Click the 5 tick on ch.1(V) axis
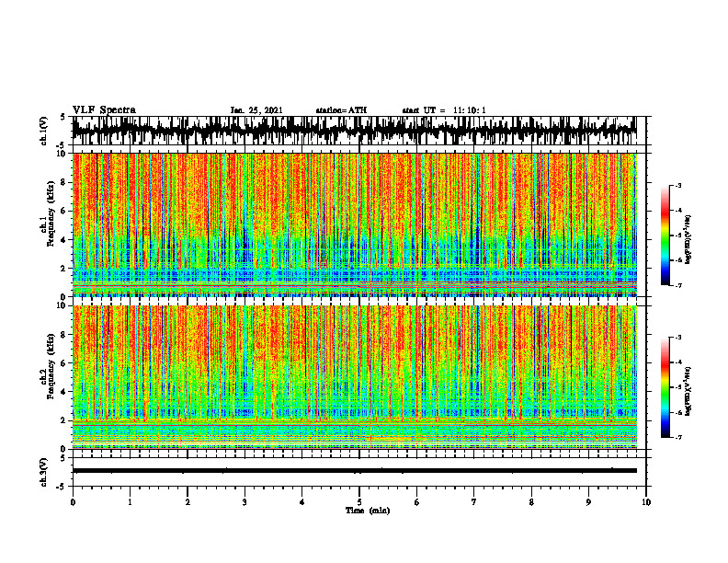The width and height of the screenshot is (728, 563). pyautogui.click(x=63, y=118)
